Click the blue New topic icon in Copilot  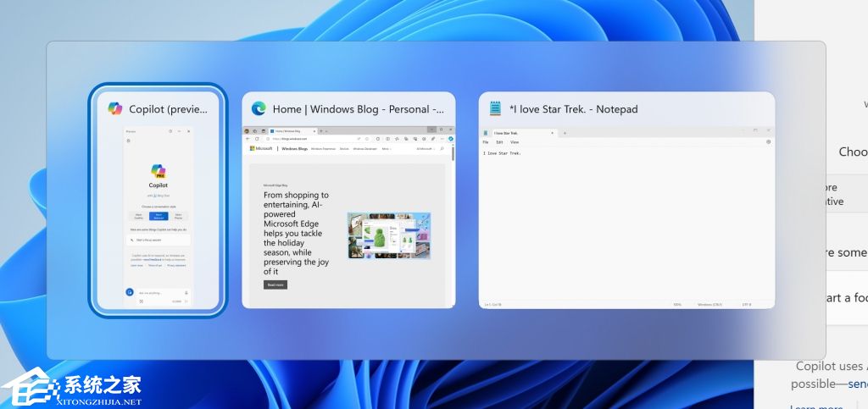coord(130,292)
